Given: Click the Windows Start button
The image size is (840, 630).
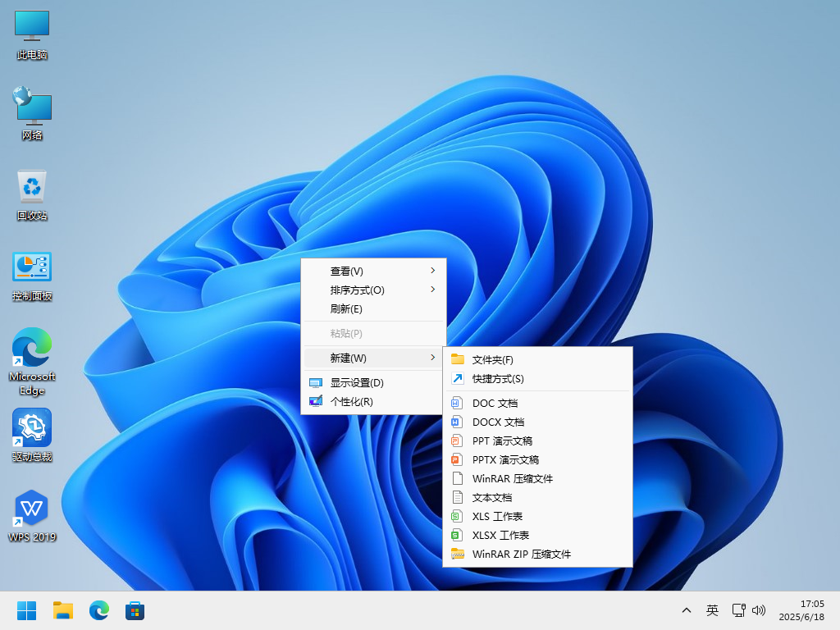Looking at the screenshot, I should [x=27, y=610].
